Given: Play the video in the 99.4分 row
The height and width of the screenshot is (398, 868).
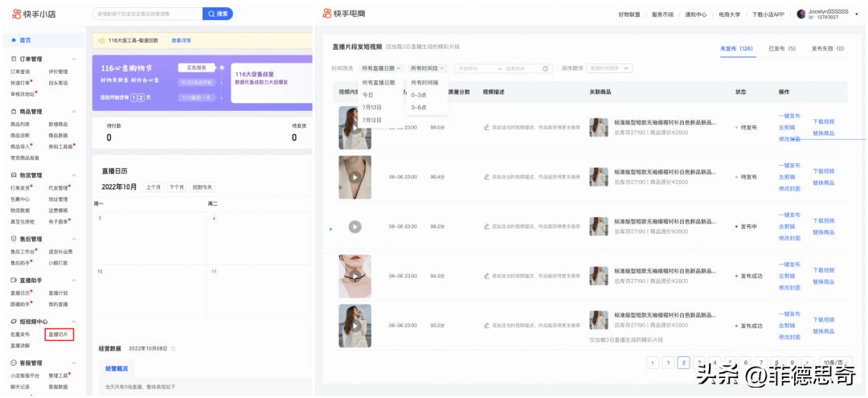Looking at the screenshot, I should (x=355, y=177).
